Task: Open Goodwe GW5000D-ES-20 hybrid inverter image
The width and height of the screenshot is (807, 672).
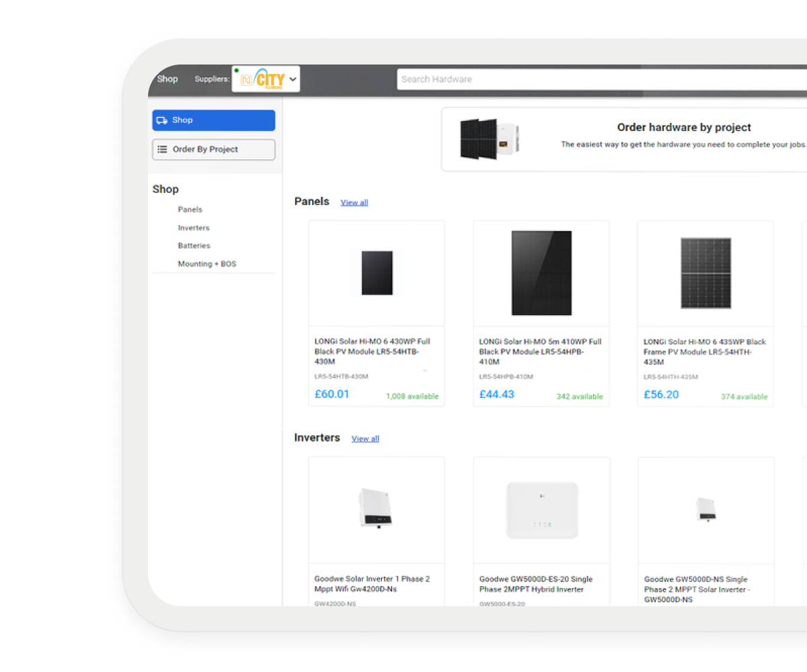Action: pos(541,510)
